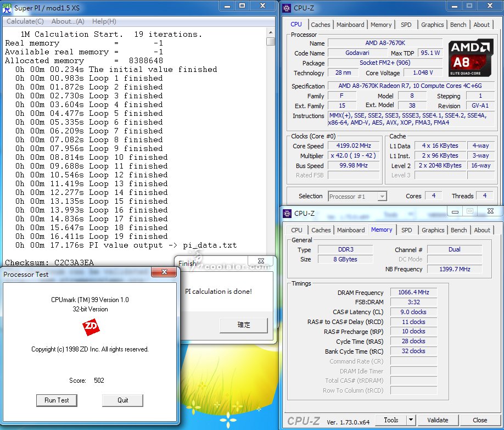Click the Validate button in CPU-Z
This screenshot has height=430, width=504.
[438, 420]
